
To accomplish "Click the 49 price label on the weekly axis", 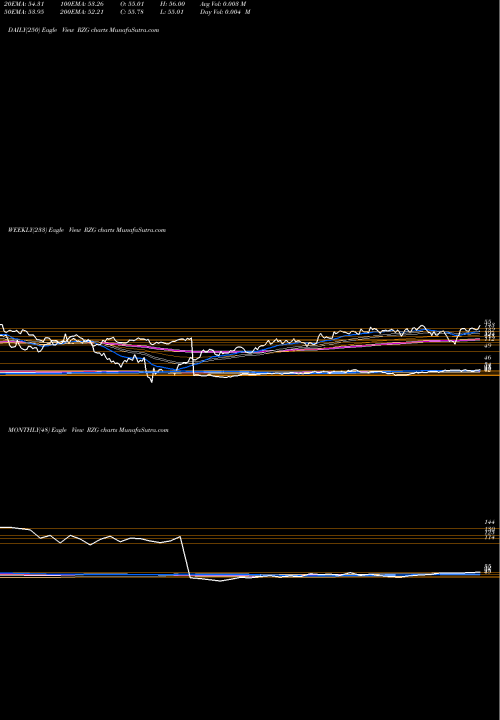I will coord(488,345).
